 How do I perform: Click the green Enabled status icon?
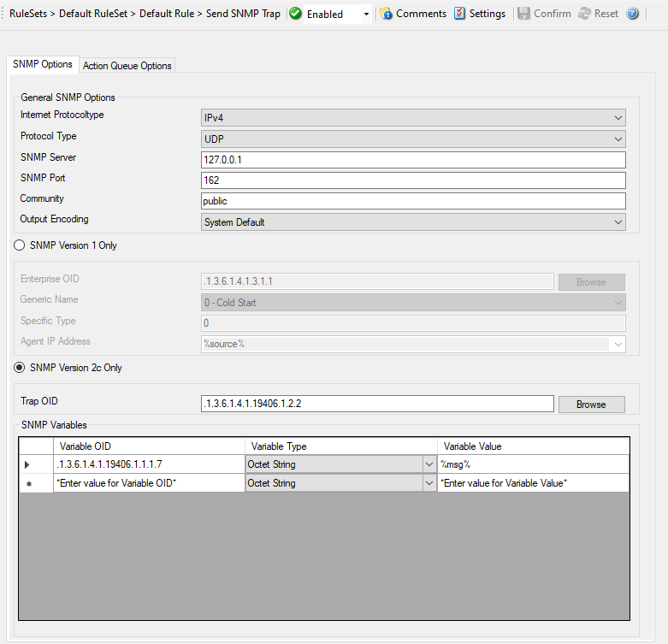pos(296,14)
